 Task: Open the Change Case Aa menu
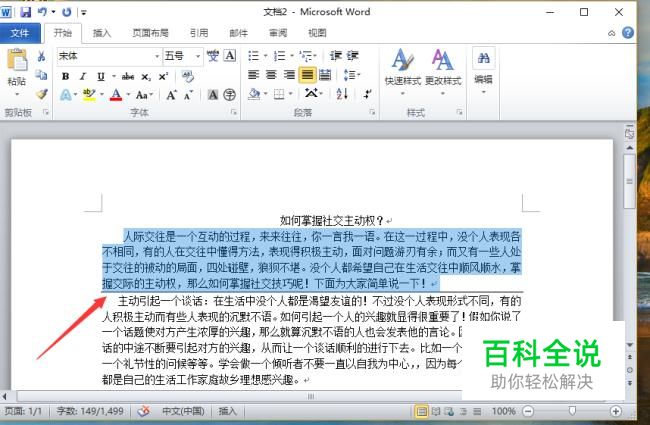142,95
